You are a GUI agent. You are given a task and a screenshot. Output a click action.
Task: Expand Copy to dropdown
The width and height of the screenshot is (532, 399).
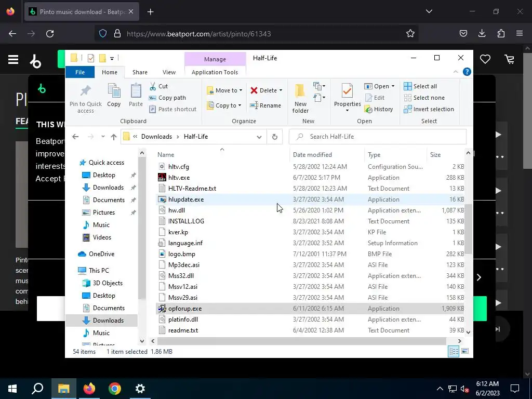tap(240, 105)
